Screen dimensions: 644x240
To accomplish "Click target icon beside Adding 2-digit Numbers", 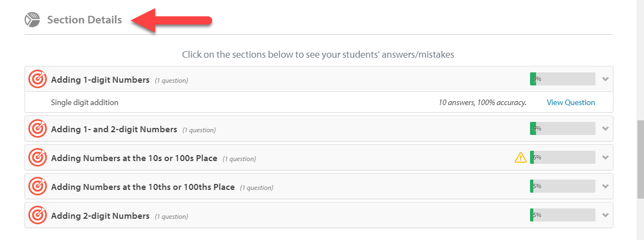I will [x=38, y=216].
